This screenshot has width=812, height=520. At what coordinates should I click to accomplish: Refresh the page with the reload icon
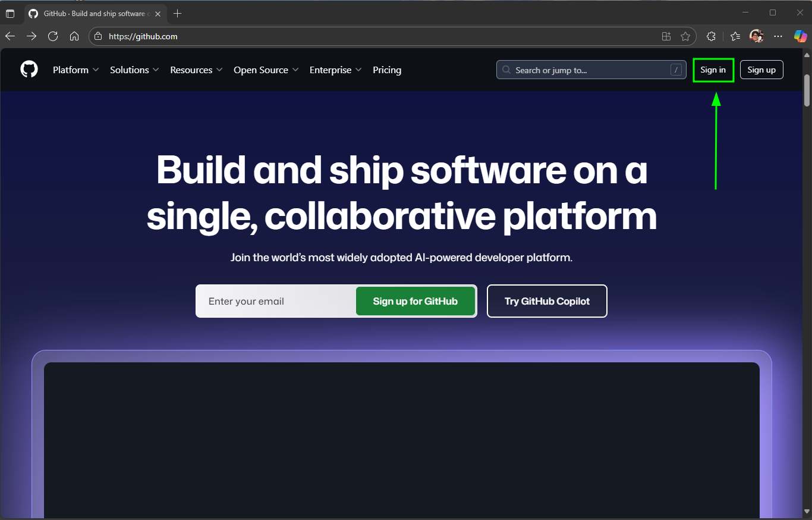[53, 36]
